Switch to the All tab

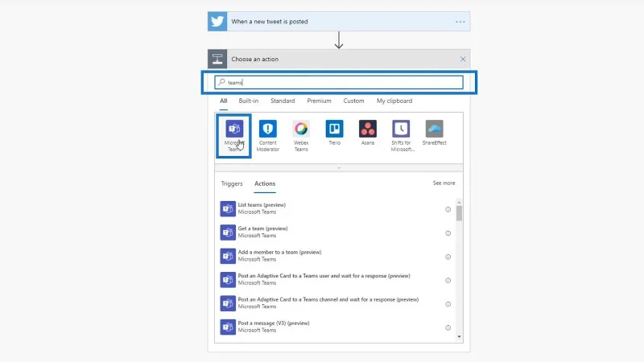point(224,101)
